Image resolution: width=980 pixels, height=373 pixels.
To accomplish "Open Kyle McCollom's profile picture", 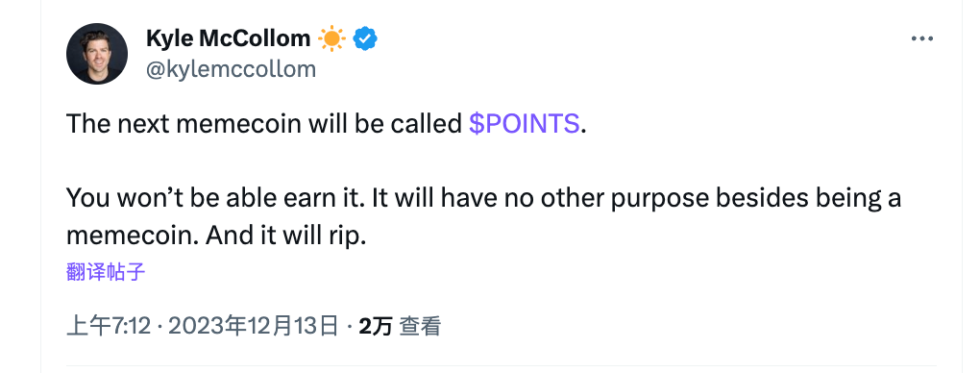I will click(x=97, y=54).
